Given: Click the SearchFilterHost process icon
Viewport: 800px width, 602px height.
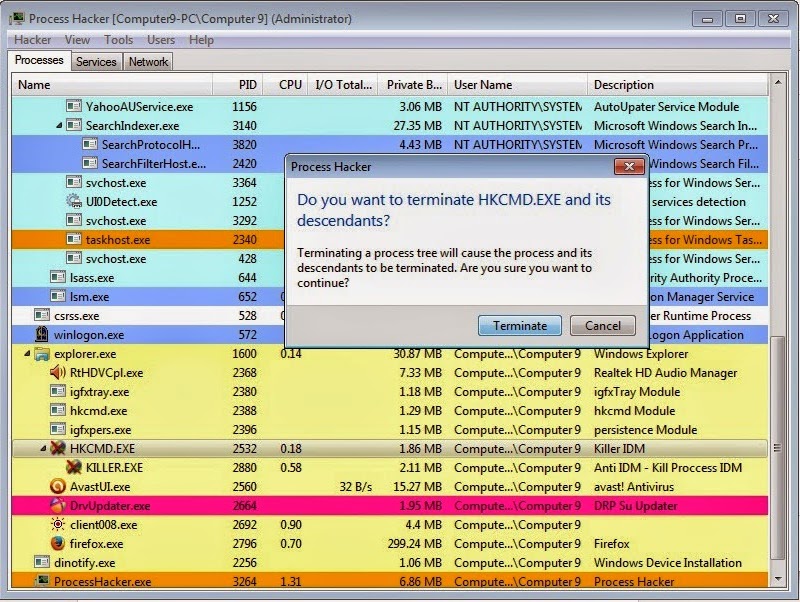Looking at the screenshot, I should coord(90,163).
